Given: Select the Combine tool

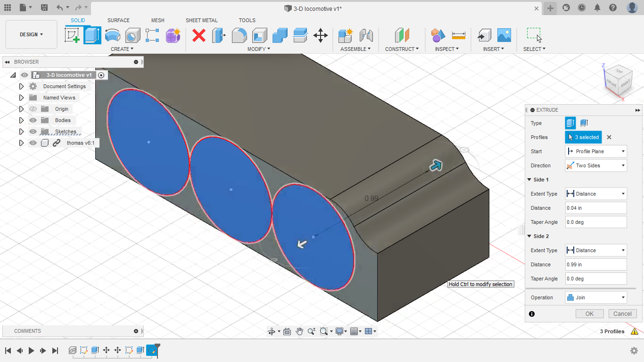Looking at the screenshot, I should click(x=280, y=35).
